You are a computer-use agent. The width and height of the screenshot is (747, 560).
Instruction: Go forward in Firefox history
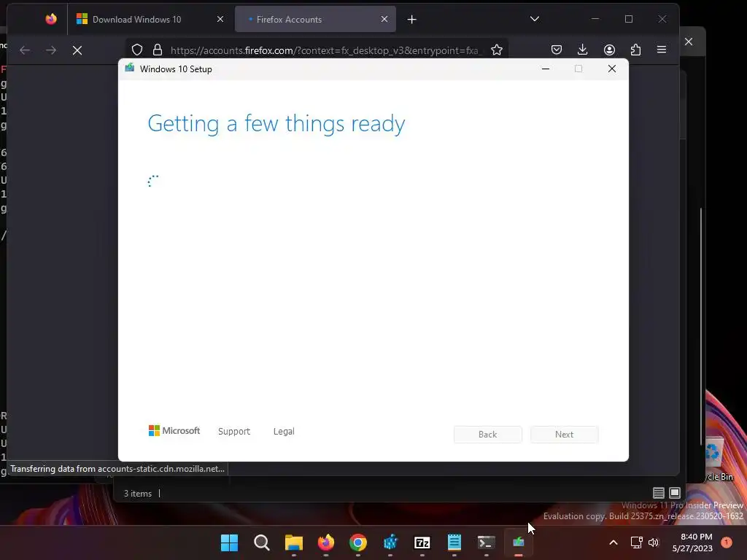[x=51, y=50]
